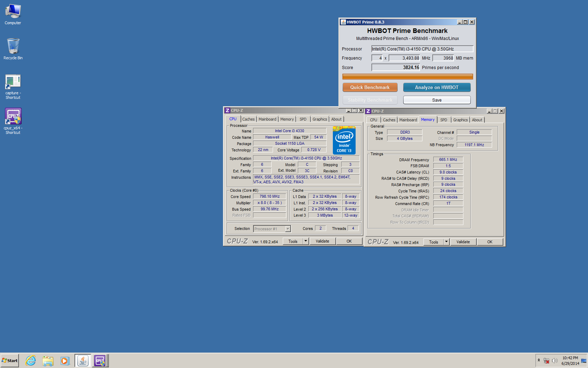
Task: Open About tab in right CPU-Z window
Action: (477, 120)
